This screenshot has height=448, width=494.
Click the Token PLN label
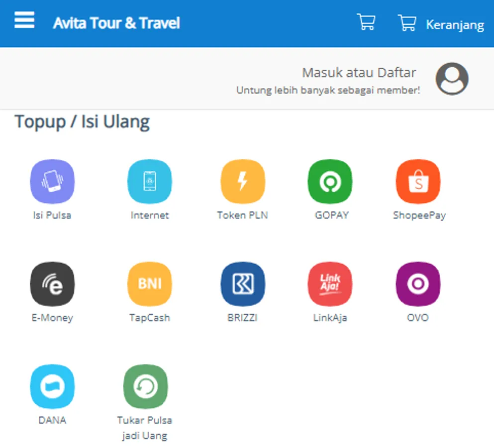point(243,215)
